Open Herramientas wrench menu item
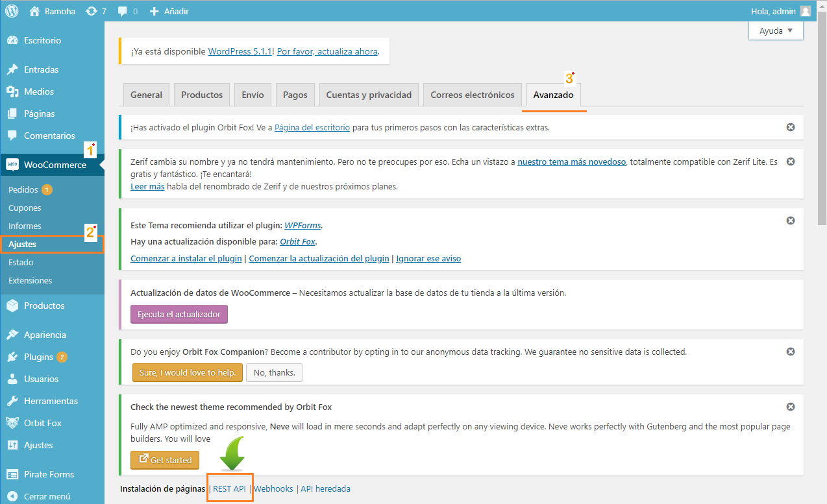 (50, 401)
